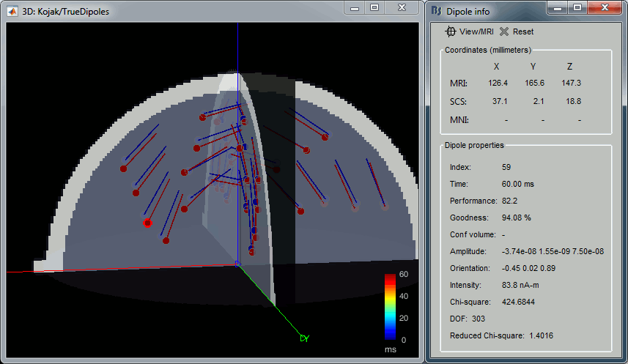
Task: Minimize the Dipole info window
Action: click(558, 7)
